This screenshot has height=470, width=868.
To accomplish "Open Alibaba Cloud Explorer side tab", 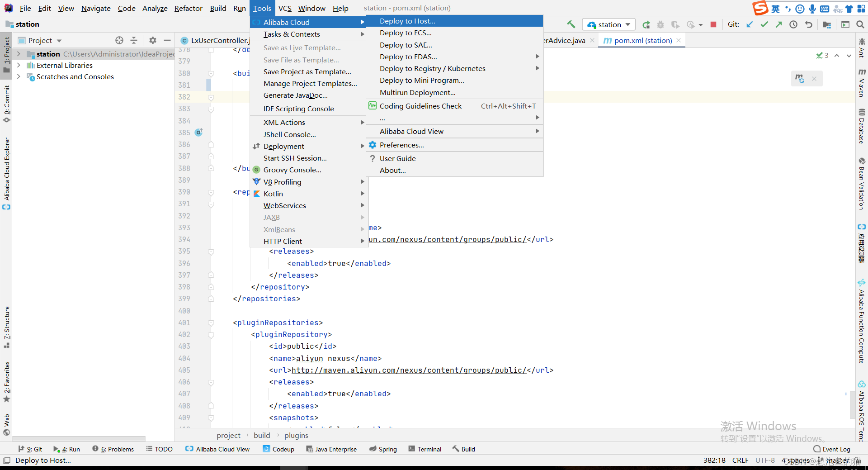I will [x=6, y=173].
